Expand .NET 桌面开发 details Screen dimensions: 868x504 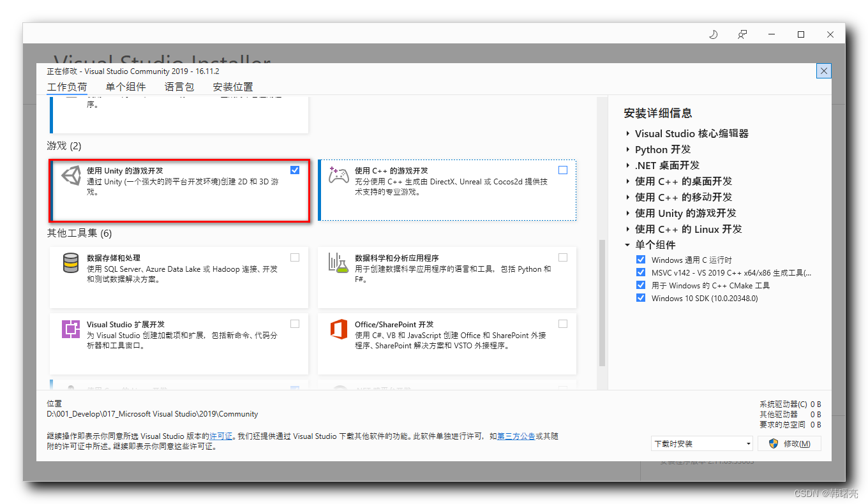[627, 165]
